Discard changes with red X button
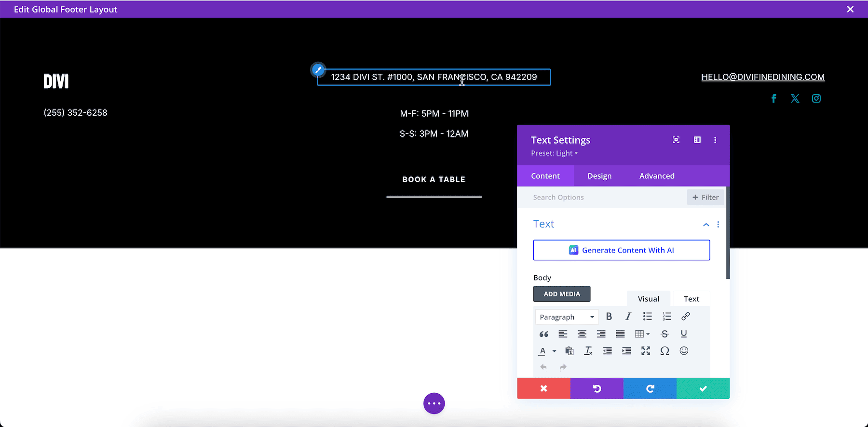This screenshot has height=427, width=868. click(x=543, y=388)
